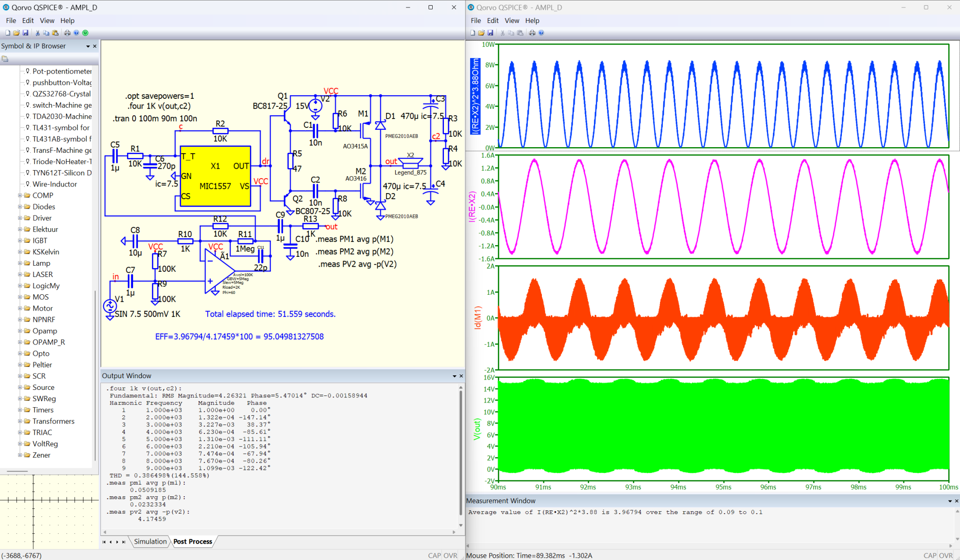960x560 pixels.
Task: Jump to first tab arrow in Output Window
Action: click(104, 542)
